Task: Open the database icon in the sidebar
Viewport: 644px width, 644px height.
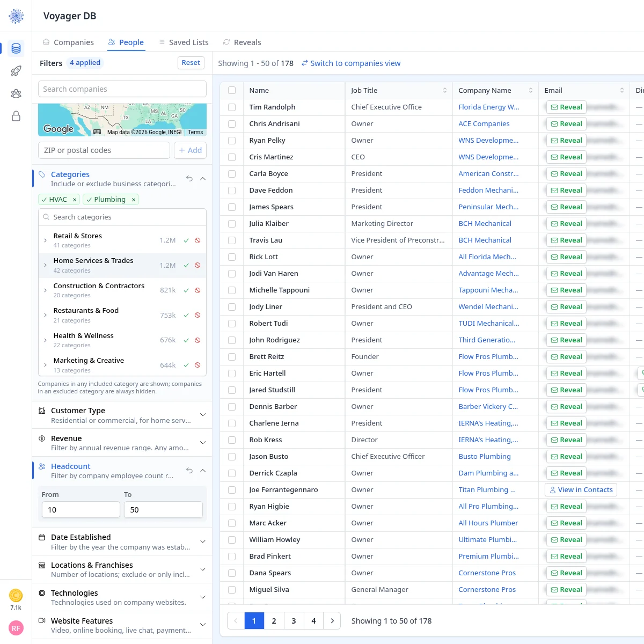Action: pyautogui.click(x=16, y=48)
